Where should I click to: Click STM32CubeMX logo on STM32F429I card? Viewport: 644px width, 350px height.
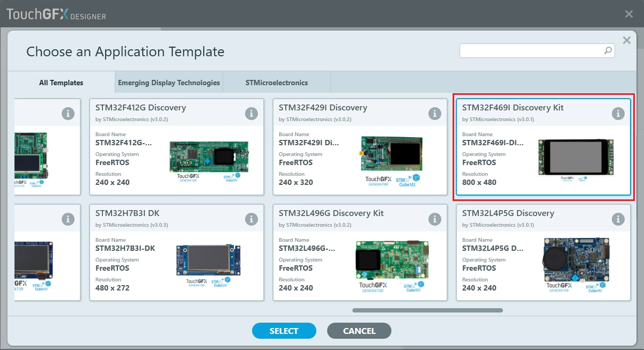click(408, 180)
